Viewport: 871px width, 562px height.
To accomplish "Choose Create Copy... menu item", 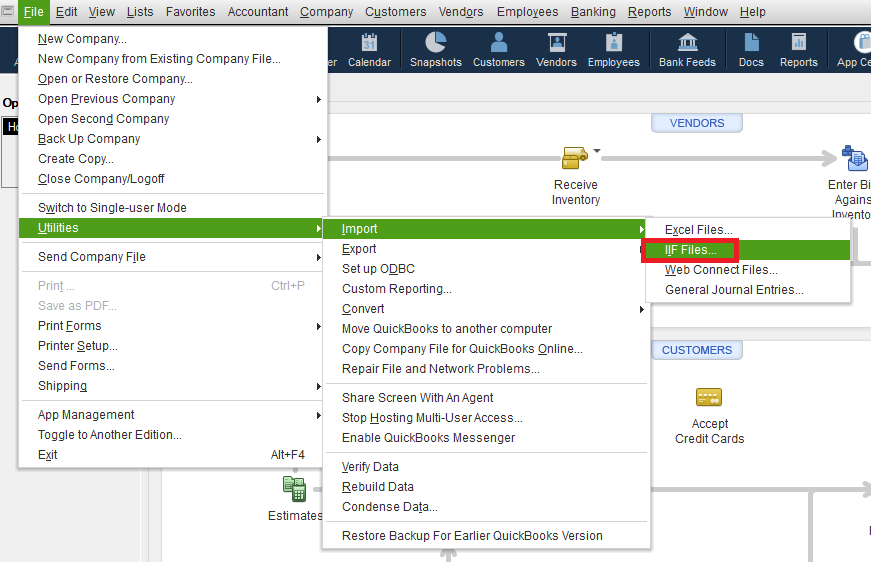I will (173, 159).
